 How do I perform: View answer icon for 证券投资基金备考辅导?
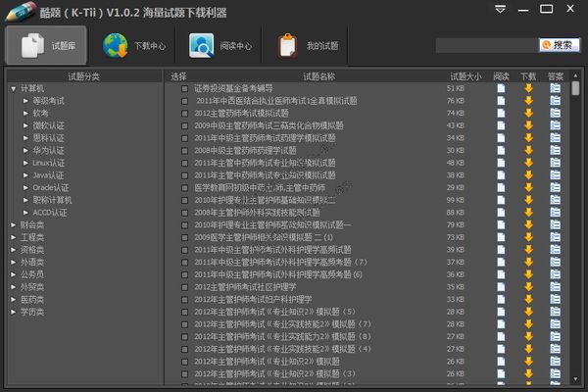coord(556,88)
